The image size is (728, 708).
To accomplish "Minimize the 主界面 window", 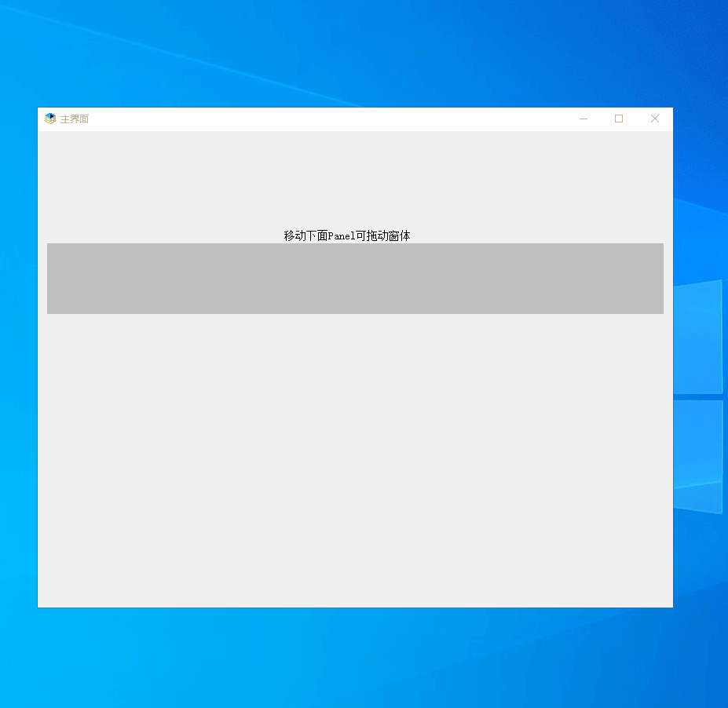I will 583,119.
